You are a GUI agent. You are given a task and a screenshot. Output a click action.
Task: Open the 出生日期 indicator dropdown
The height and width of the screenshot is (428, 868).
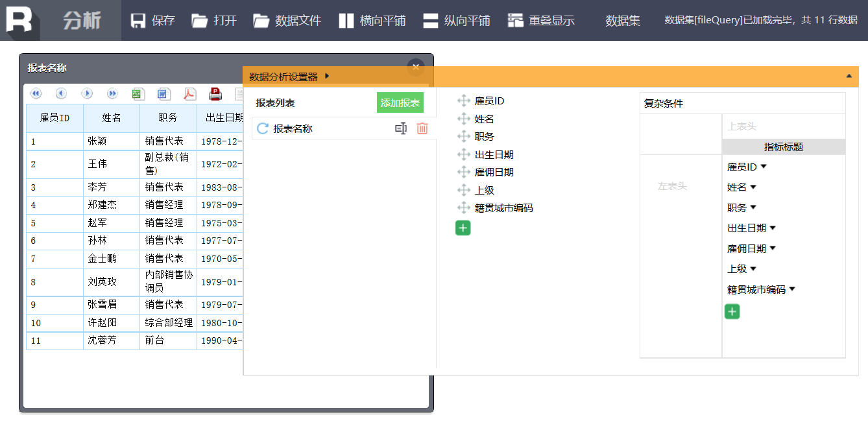773,228
